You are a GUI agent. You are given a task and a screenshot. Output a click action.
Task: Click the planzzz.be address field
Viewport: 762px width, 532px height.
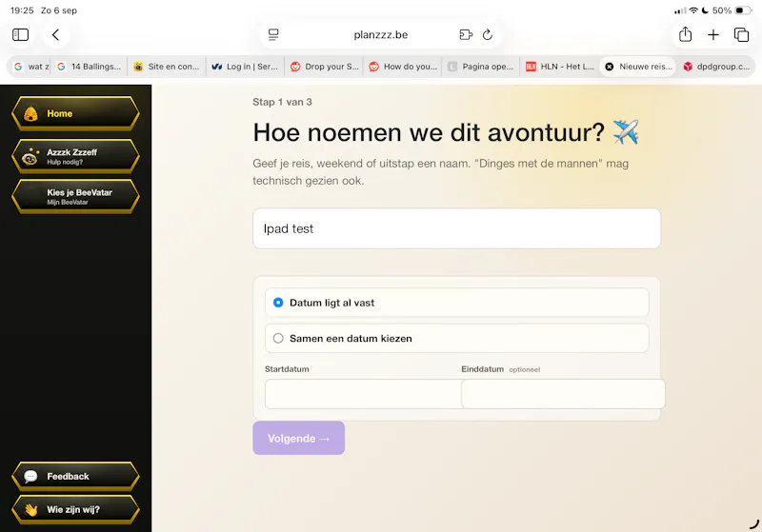point(380,34)
